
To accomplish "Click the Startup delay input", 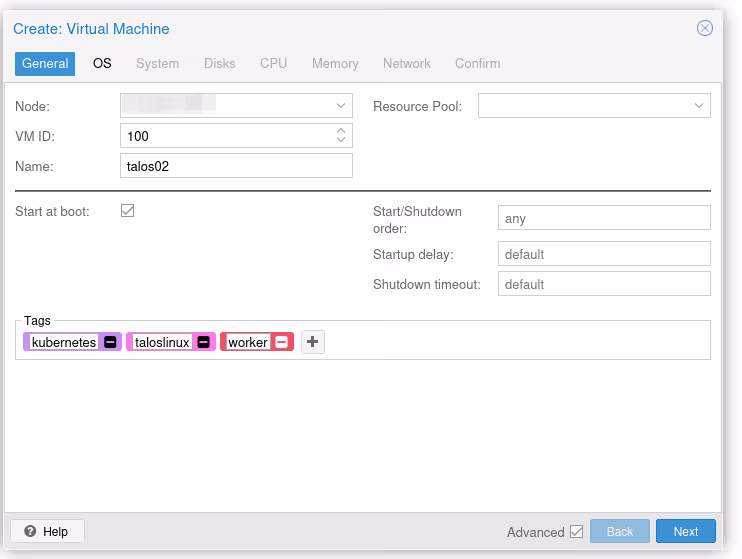I will pos(603,254).
